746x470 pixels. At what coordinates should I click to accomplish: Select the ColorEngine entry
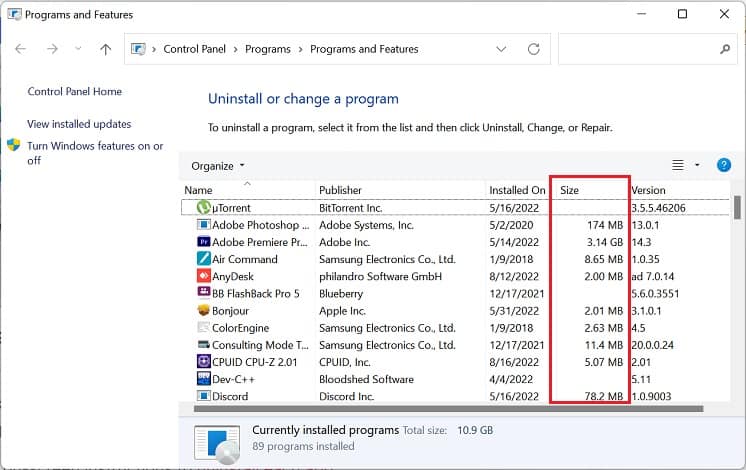(x=240, y=328)
